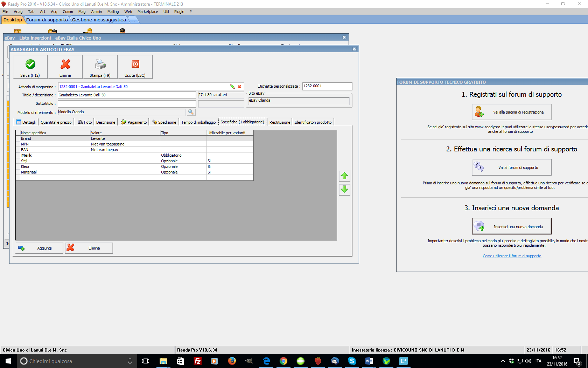This screenshot has height=368, width=588.
Task: Open the Tempo di imballaggio tab
Action: click(198, 122)
